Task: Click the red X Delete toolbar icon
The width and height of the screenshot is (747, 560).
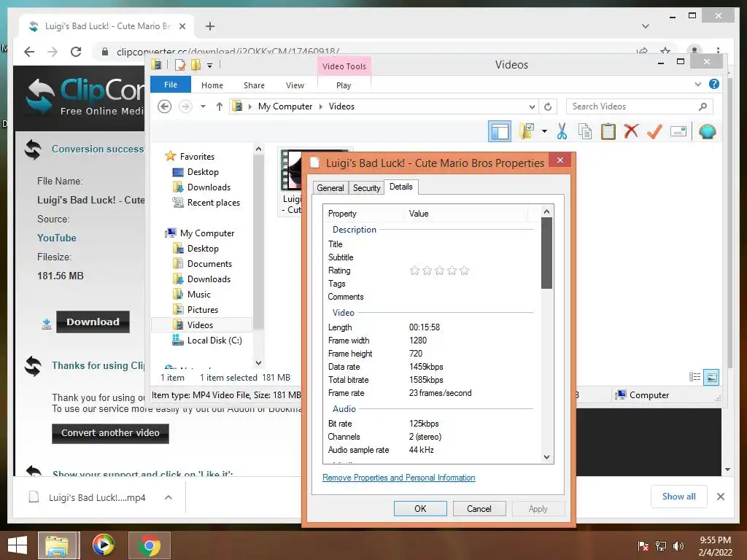Action: point(631,131)
